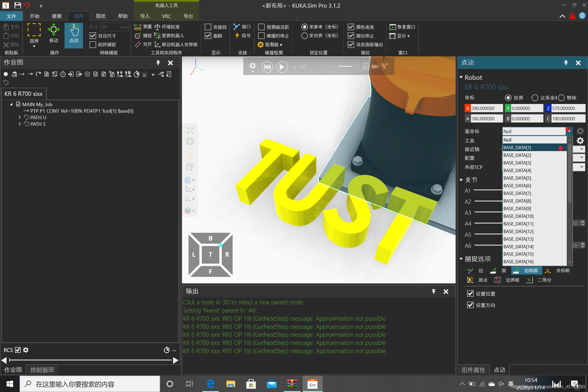Select the 至世界 (坐标) radio button
The image size is (588, 392).
coord(305,36)
